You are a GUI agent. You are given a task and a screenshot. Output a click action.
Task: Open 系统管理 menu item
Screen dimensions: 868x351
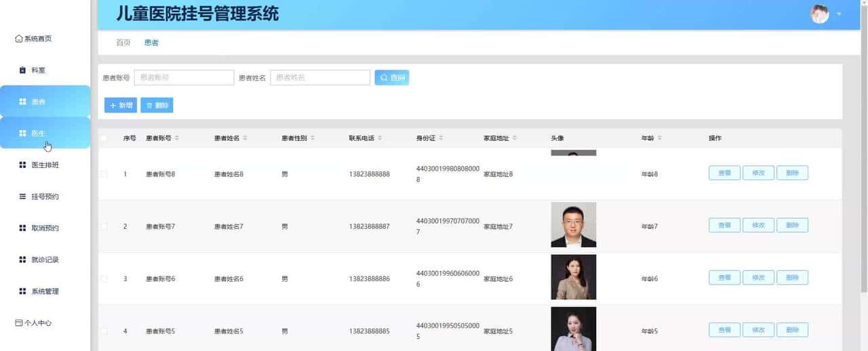(45, 291)
